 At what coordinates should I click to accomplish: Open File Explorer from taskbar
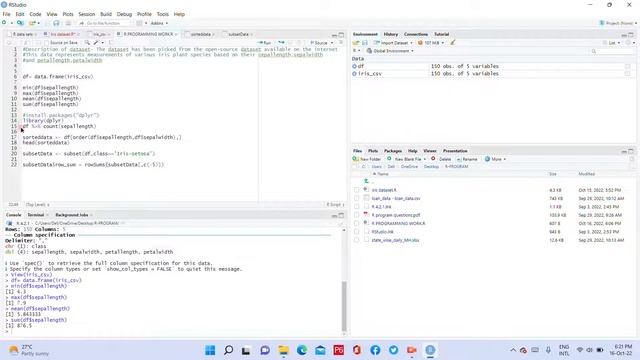pos(283,350)
